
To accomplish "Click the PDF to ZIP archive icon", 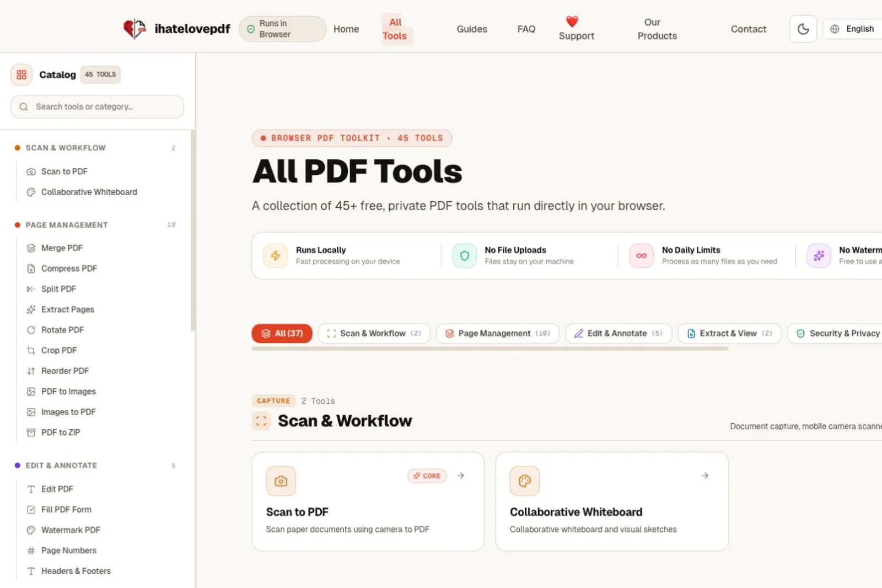I will coord(31,433).
